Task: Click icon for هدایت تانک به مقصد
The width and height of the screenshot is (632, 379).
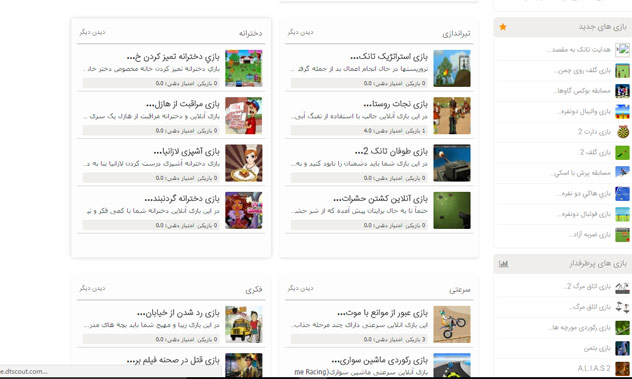Action: coord(622,50)
